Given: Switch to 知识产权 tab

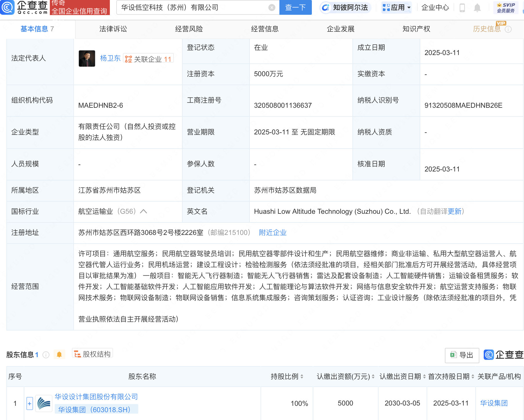Looking at the screenshot, I should pos(416,29).
